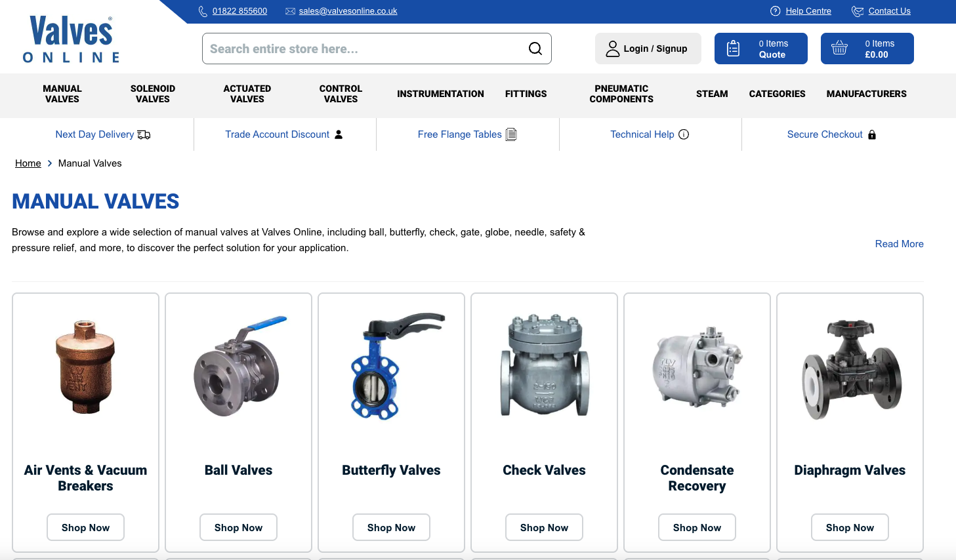Shop Now for Diaphragm Valves
956x560 pixels.
(850, 527)
